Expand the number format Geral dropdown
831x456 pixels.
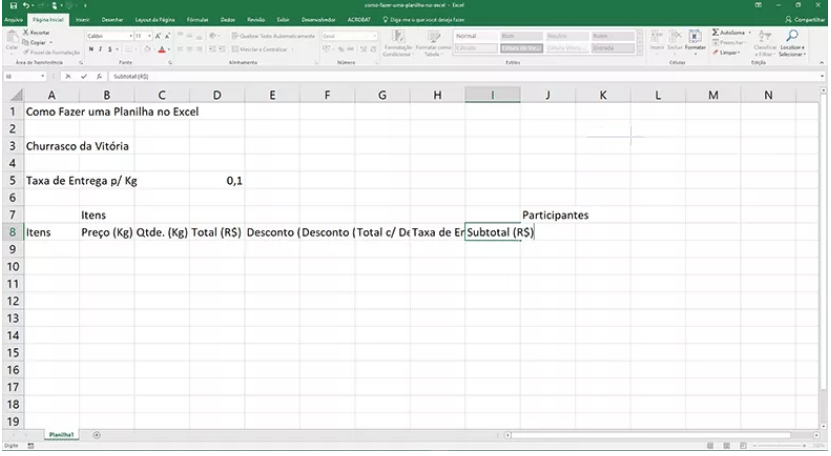376,35
